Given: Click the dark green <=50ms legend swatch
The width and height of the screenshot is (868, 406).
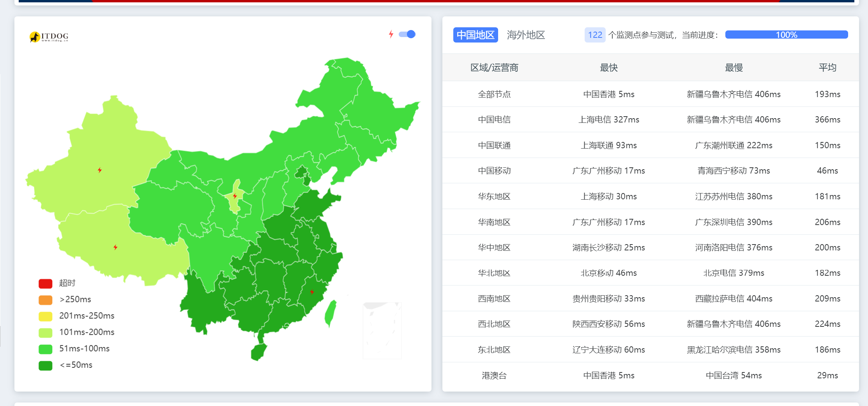Looking at the screenshot, I should pos(46,365).
